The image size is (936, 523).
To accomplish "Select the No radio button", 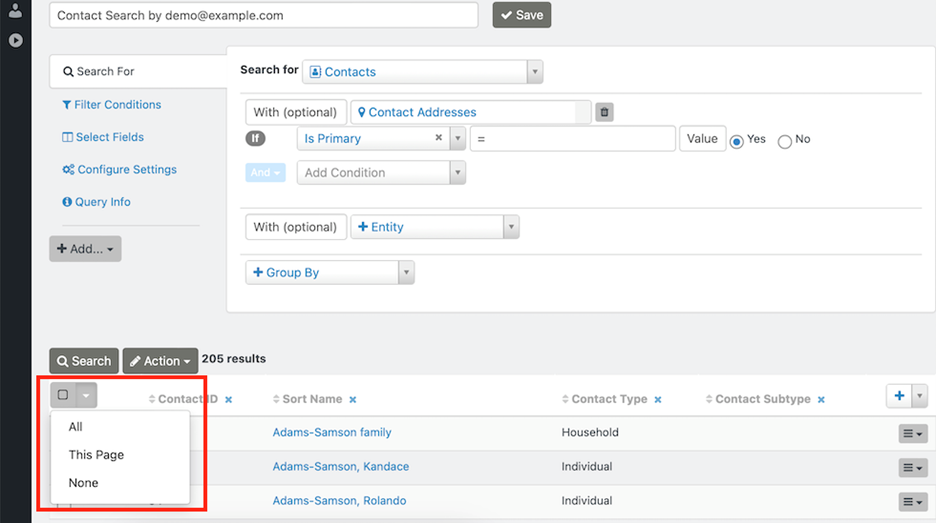I will point(785,141).
